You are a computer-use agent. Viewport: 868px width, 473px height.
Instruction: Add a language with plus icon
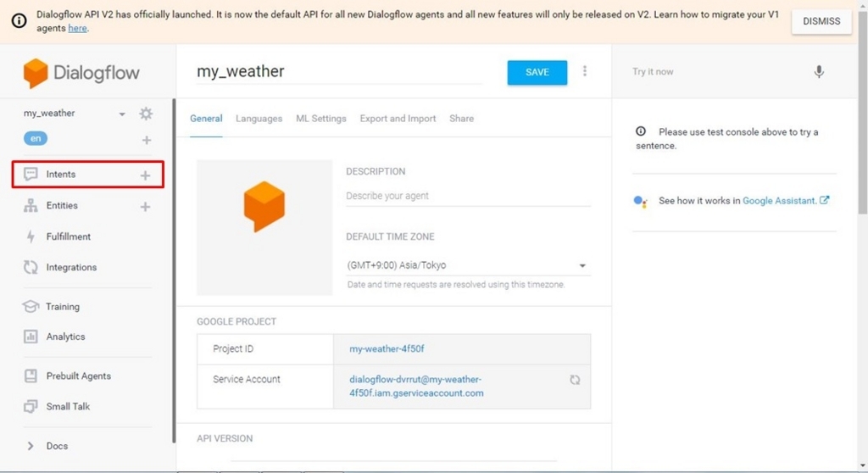pos(146,140)
